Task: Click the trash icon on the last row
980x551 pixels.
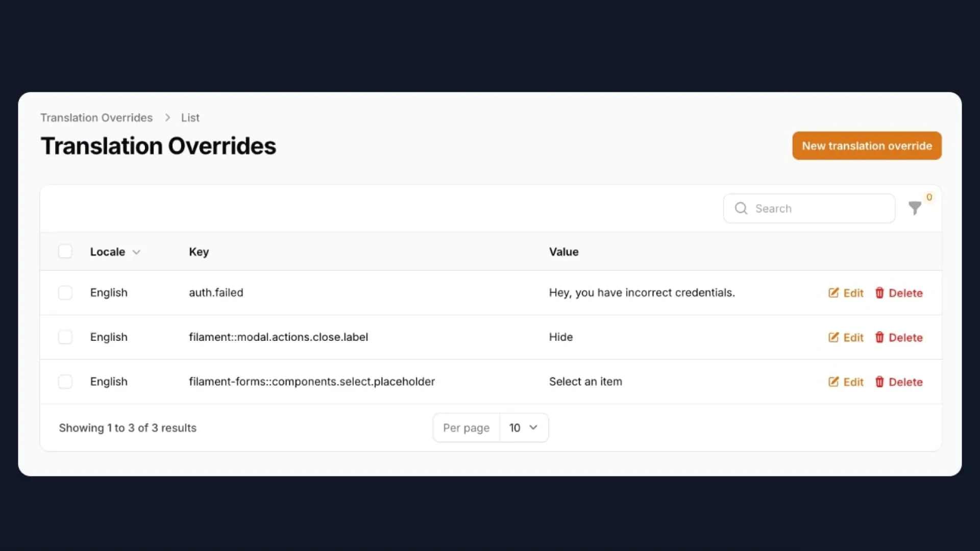Action: point(879,381)
